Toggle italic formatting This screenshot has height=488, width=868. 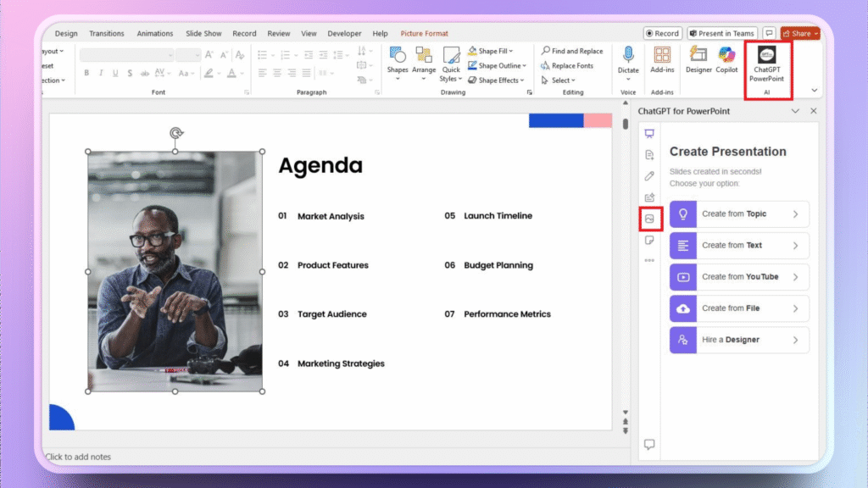[x=100, y=73]
